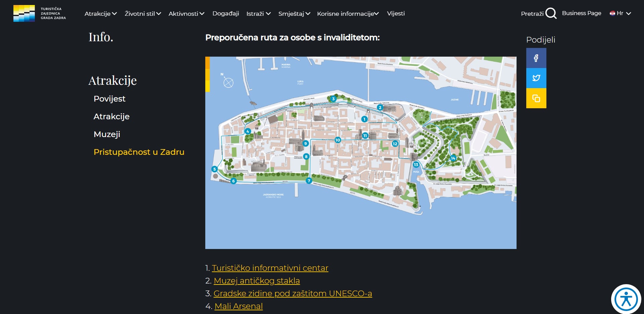Expand the Atrakcije dropdown menu
The width and height of the screenshot is (644, 314).
point(101,14)
